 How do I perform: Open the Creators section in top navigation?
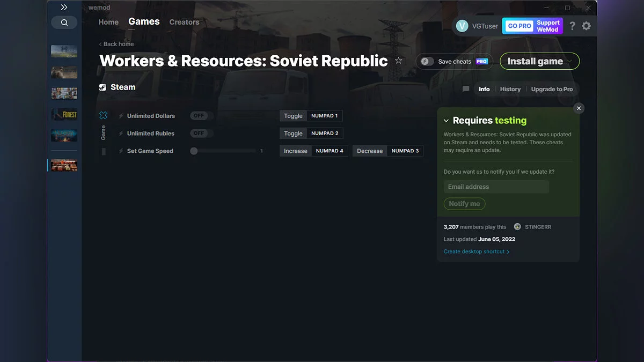click(184, 22)
